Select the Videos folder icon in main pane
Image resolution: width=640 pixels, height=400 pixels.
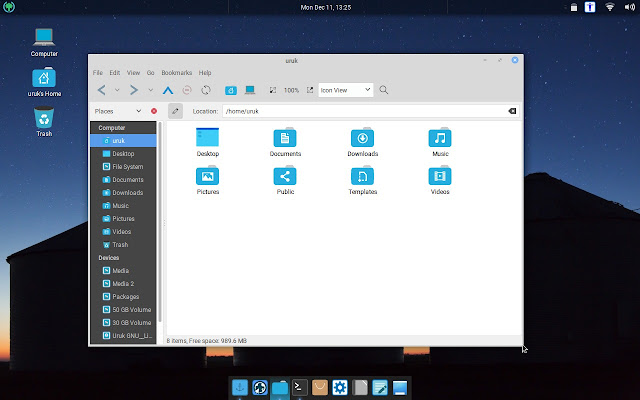pos(440,176)
